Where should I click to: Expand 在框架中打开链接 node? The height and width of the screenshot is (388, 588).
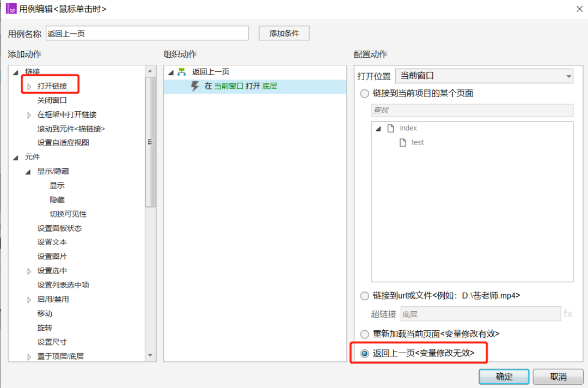29,115
